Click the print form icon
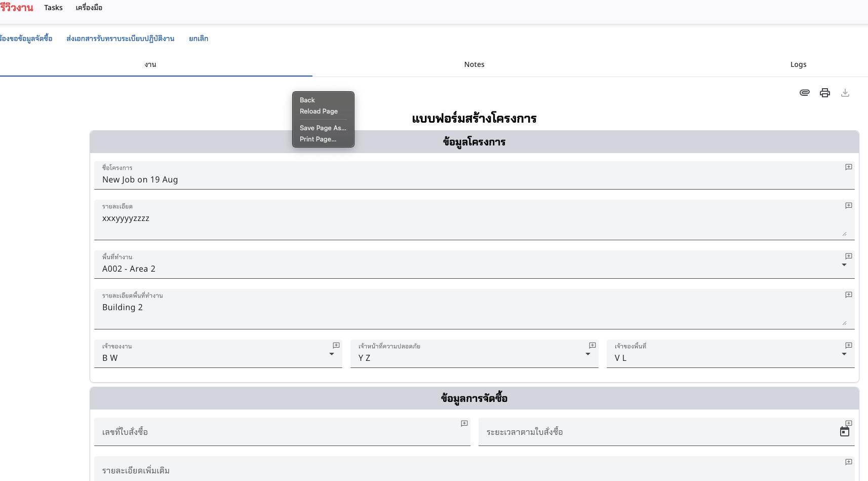 click(x=825, y=93)
